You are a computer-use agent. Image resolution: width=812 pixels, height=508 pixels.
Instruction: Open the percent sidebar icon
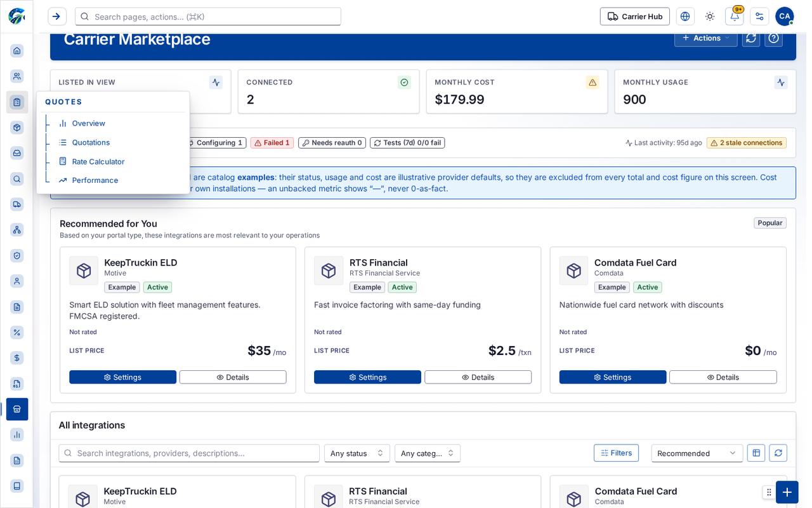point(17,332)
